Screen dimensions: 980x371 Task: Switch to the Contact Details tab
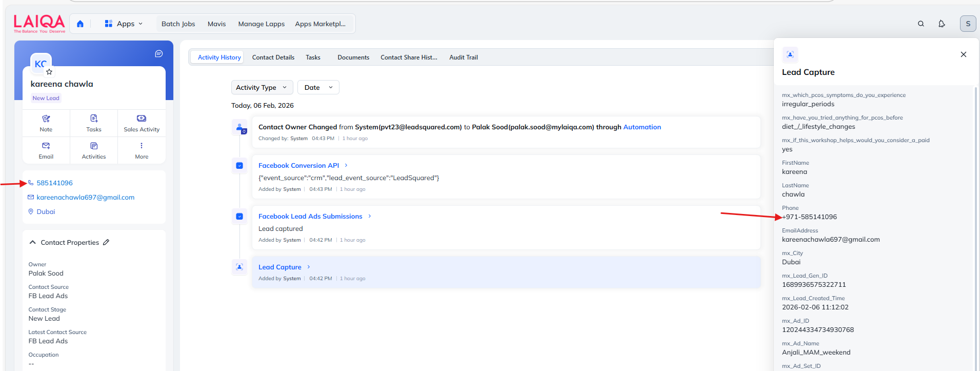[273, 57]
